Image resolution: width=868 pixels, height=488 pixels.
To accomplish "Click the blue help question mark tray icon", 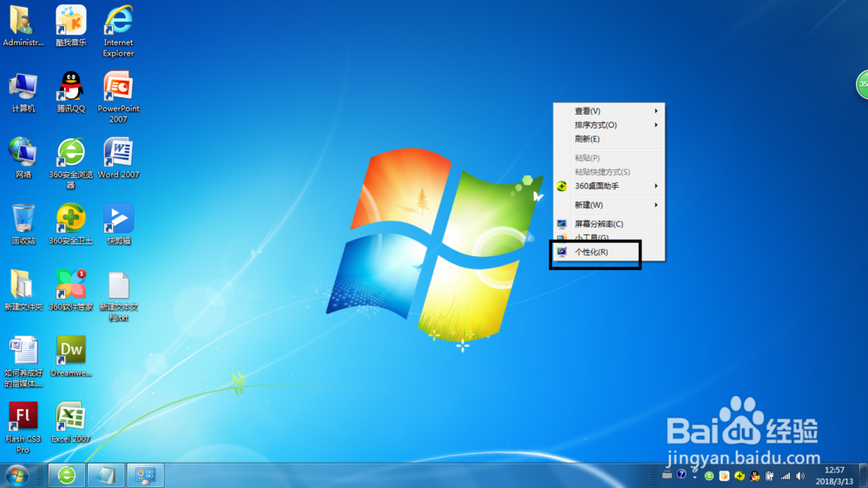I will pos(681,474).
